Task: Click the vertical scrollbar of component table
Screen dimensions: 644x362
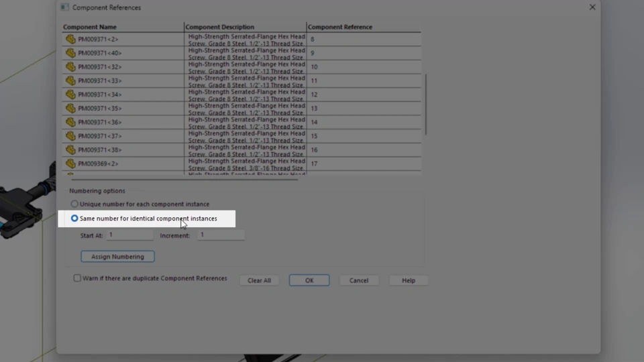Action: pyautogui.click(x=426, y=105)
